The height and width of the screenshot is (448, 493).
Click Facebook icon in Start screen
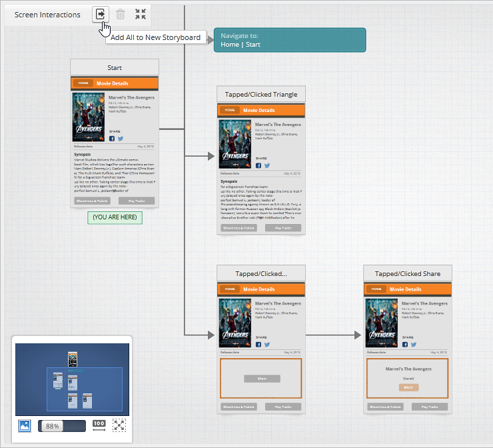click(112, 139)
